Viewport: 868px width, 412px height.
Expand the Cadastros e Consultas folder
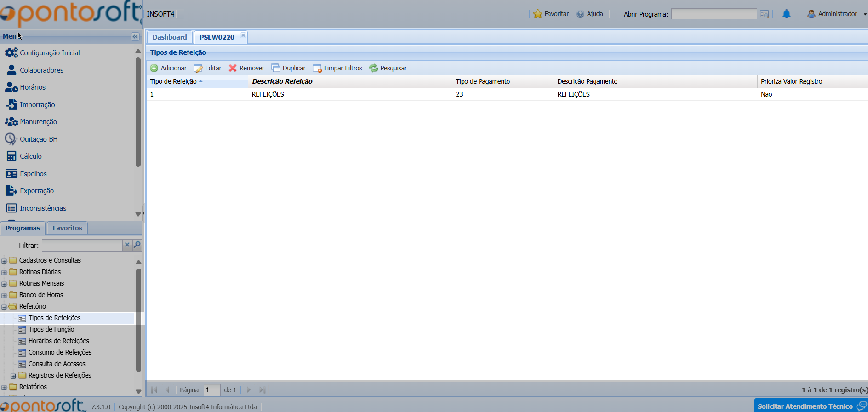[4, 261]
